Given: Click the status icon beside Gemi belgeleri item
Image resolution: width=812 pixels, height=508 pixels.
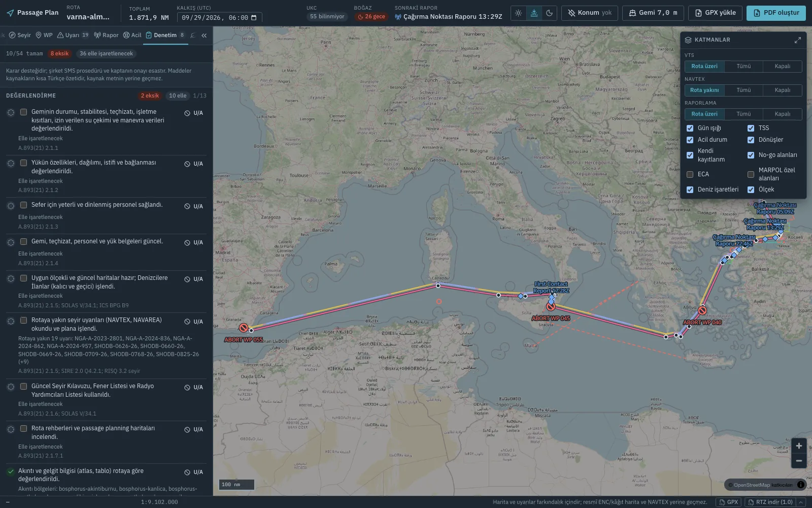Looking at the screenshot, I should (x=11, y=242).
